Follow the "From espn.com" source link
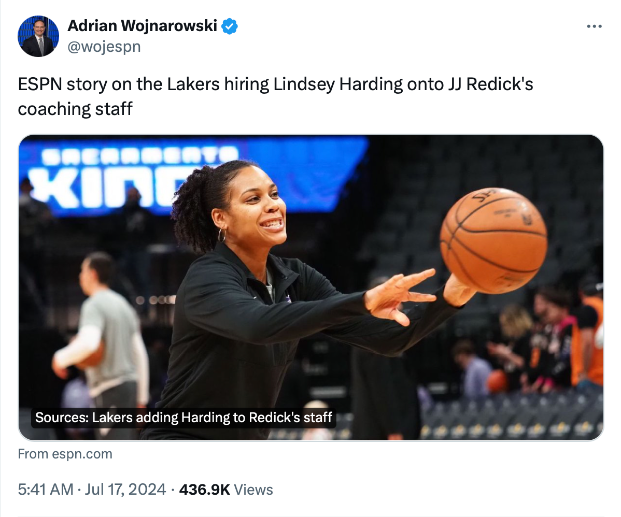 [x=65, y=454]
